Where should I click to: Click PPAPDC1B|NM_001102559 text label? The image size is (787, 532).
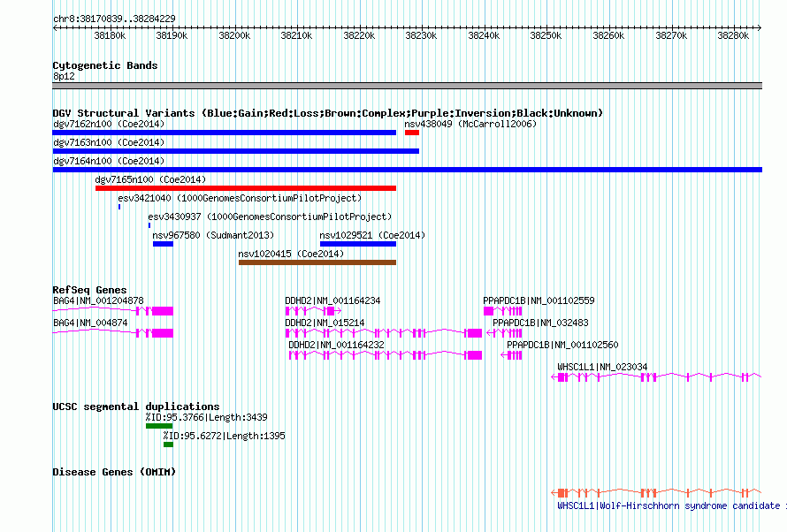click(539, 300)
